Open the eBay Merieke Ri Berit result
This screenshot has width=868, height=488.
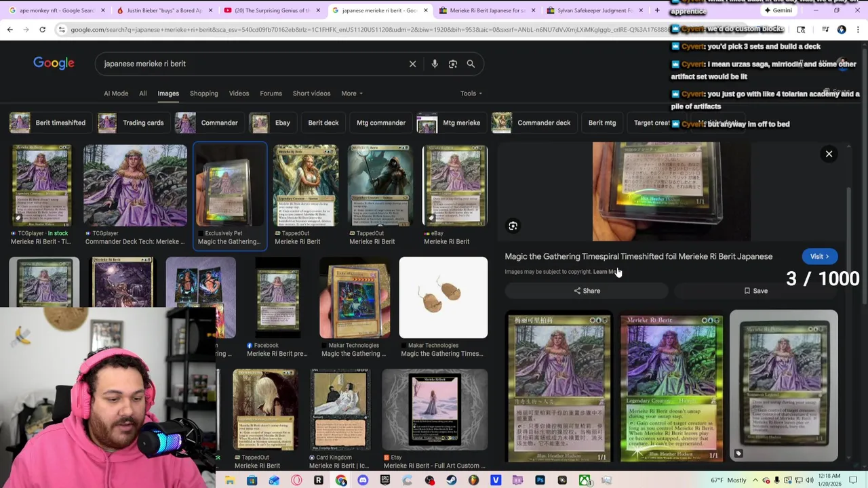point(454,195)
